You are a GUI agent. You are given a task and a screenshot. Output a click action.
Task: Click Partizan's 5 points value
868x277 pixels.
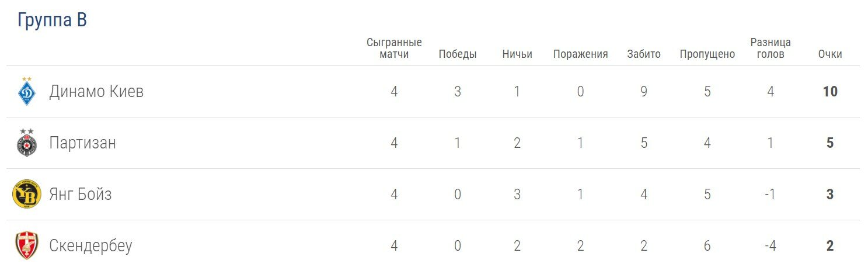coord(830,143)
